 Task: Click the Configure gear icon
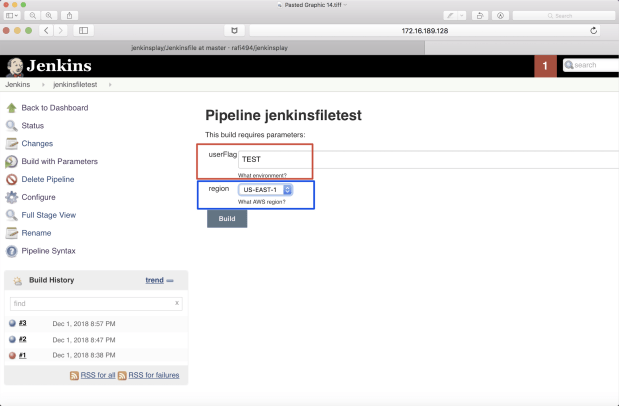(x=11, y=197)
